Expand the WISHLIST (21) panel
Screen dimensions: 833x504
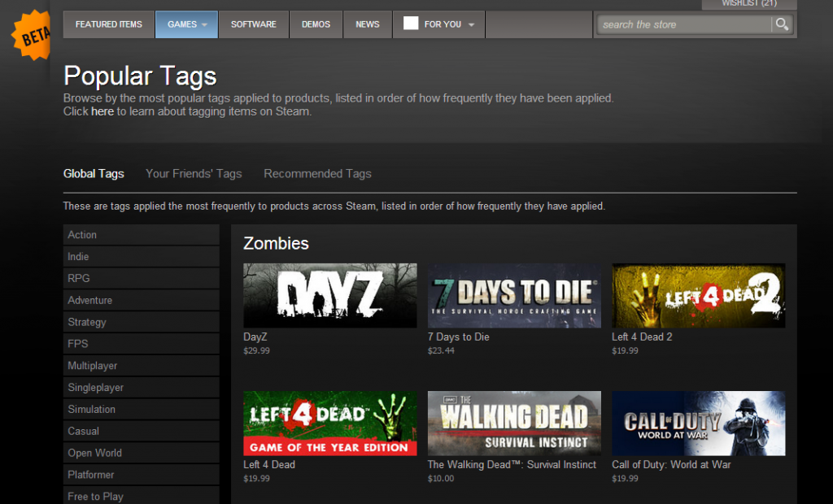[x=748, y=3]
